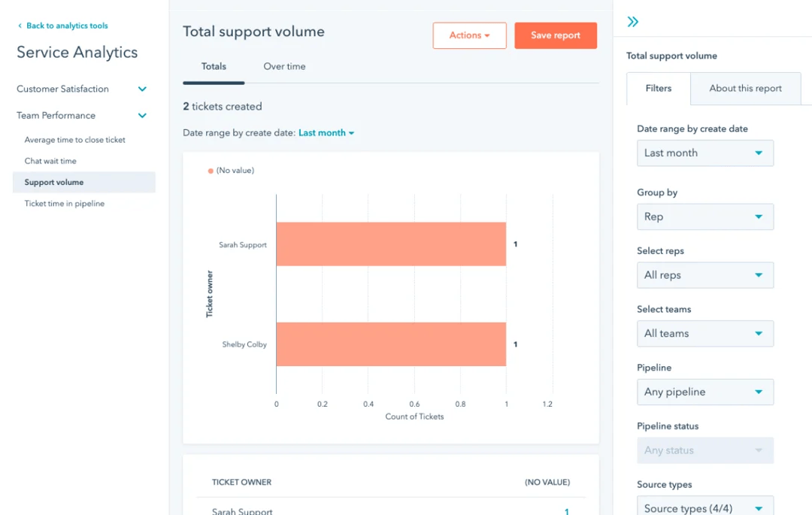Collapse the right filters panel via double-chevron icon
This screenshot has width=812, height=515.
click(x=632, y=22)
